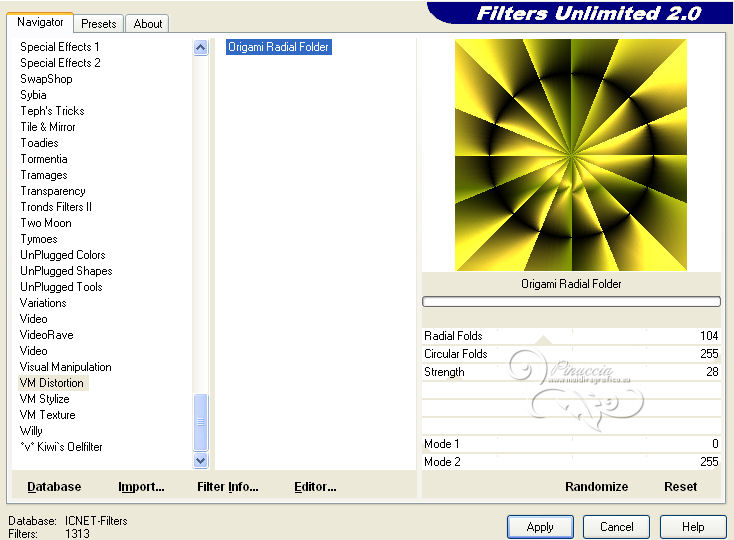This screenshot has width=734, height=540.
Task: Choose Variations category
Action: pyautogui.click(x=43, y=303)
